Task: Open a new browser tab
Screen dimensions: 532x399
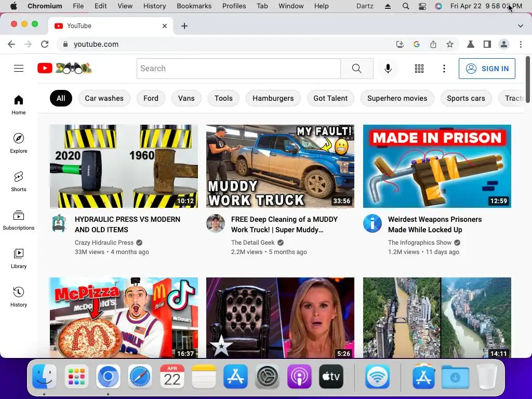Action: [184, 26]
